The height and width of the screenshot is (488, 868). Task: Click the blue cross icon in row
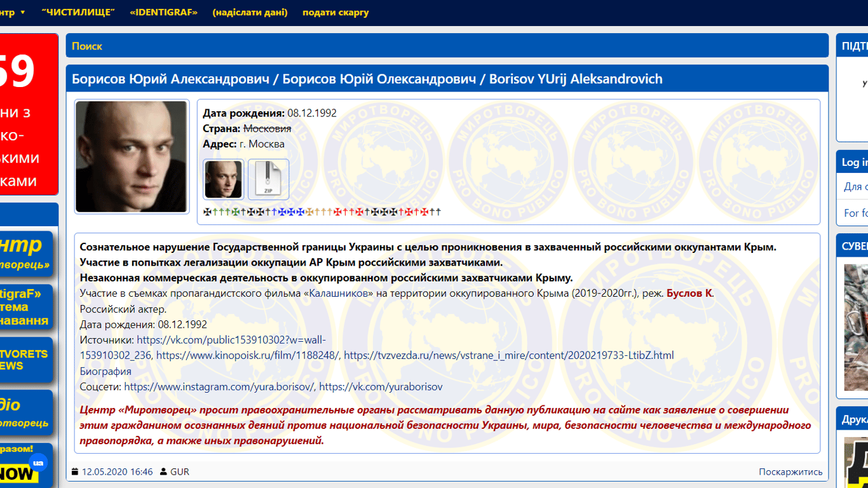click(283, 212)
